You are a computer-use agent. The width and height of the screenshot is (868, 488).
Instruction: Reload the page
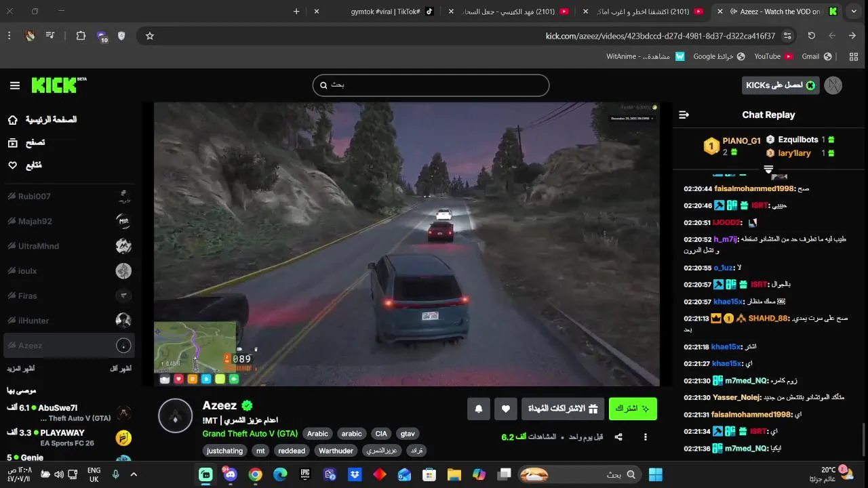pos(811,36)
